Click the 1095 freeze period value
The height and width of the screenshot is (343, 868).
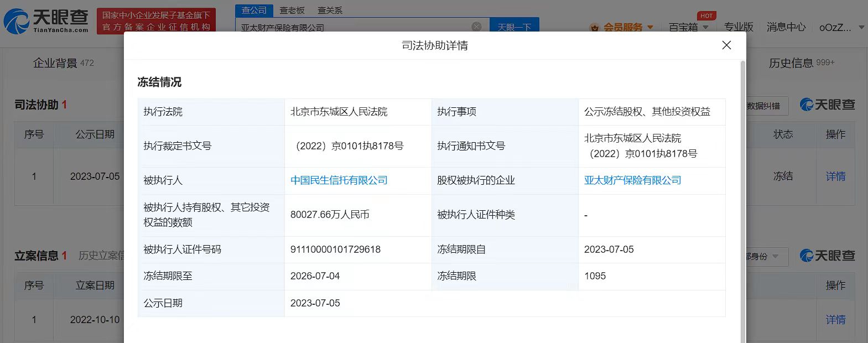click(595, 276)
